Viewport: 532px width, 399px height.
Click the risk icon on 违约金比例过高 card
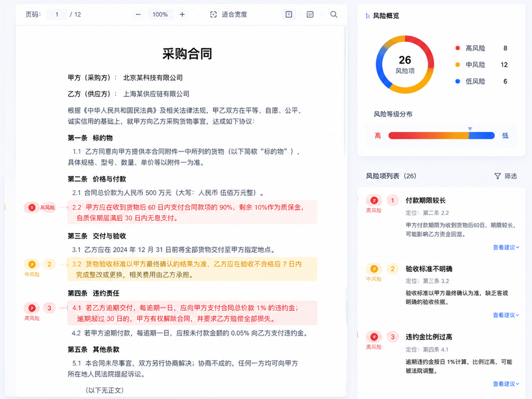click(374, 337)
